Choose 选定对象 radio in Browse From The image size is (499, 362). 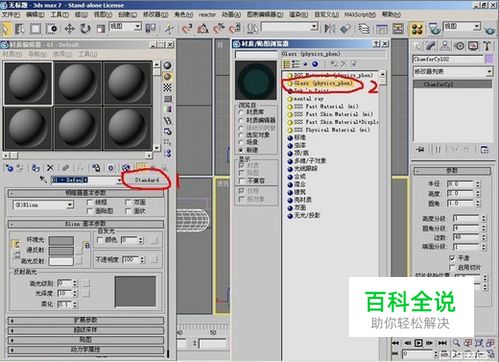coord(241,135)
